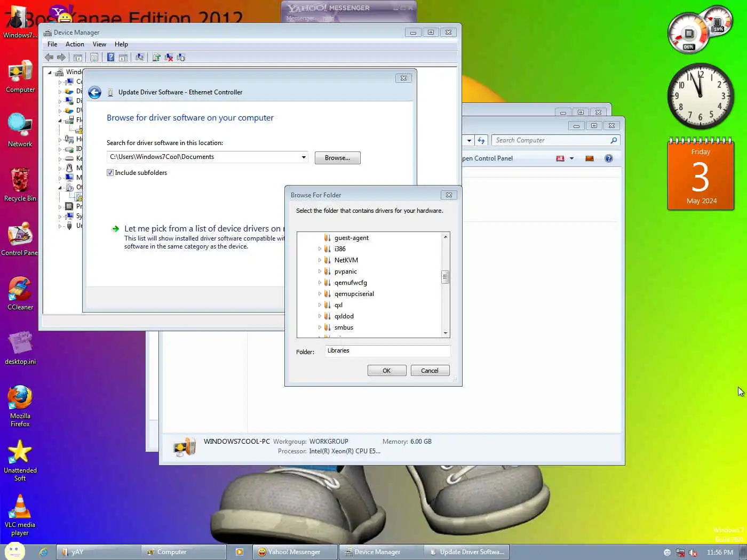This screenshot has height=560, width=747.
Task: Select the VLC media player desktop icon
Action: tap(20, 515)
